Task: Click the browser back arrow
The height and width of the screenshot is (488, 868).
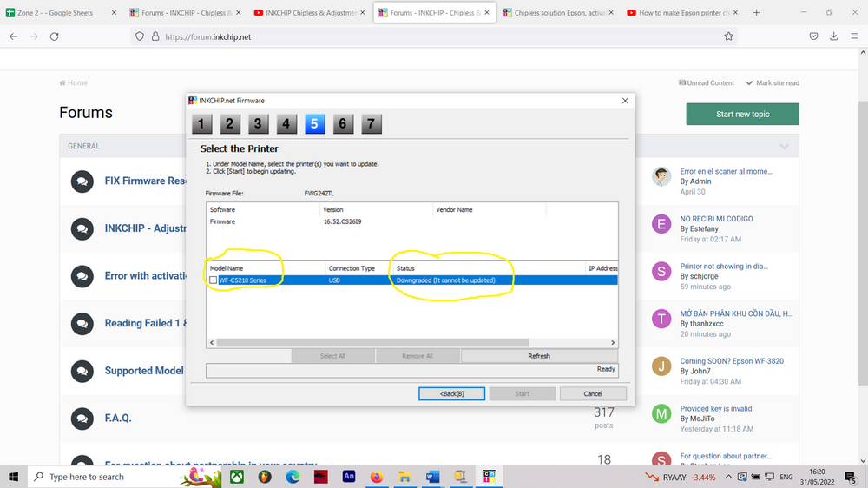Action: tap(14, 36)
